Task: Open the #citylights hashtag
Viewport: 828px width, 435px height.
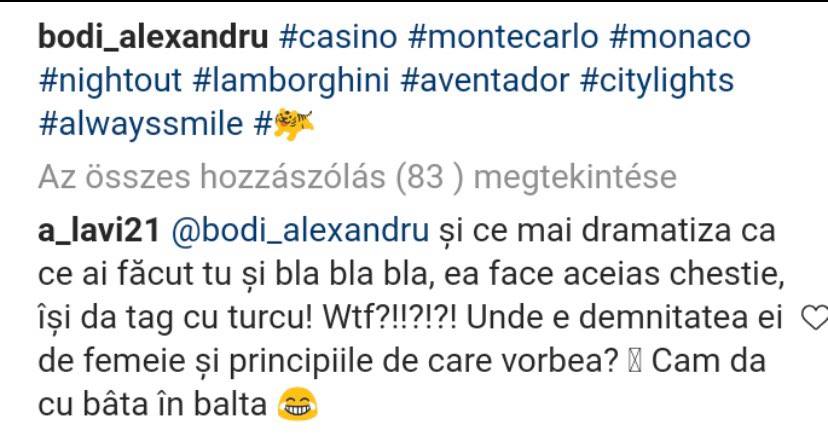Action: pyautogui.click(x=657, y=81)
